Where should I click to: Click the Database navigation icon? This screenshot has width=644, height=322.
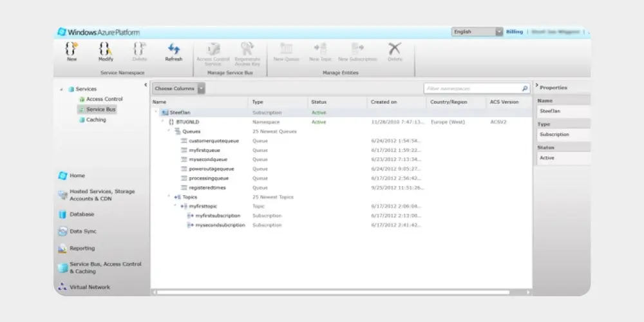[62, 214]
